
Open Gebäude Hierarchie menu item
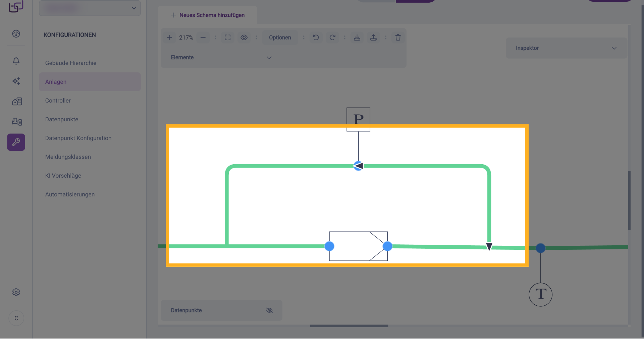point(71,63)
